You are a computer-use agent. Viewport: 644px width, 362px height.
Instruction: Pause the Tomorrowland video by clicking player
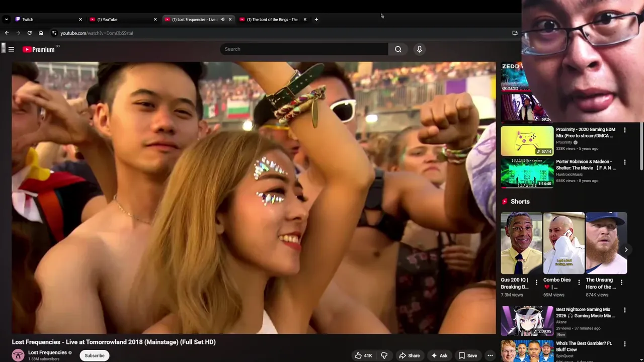254,198
